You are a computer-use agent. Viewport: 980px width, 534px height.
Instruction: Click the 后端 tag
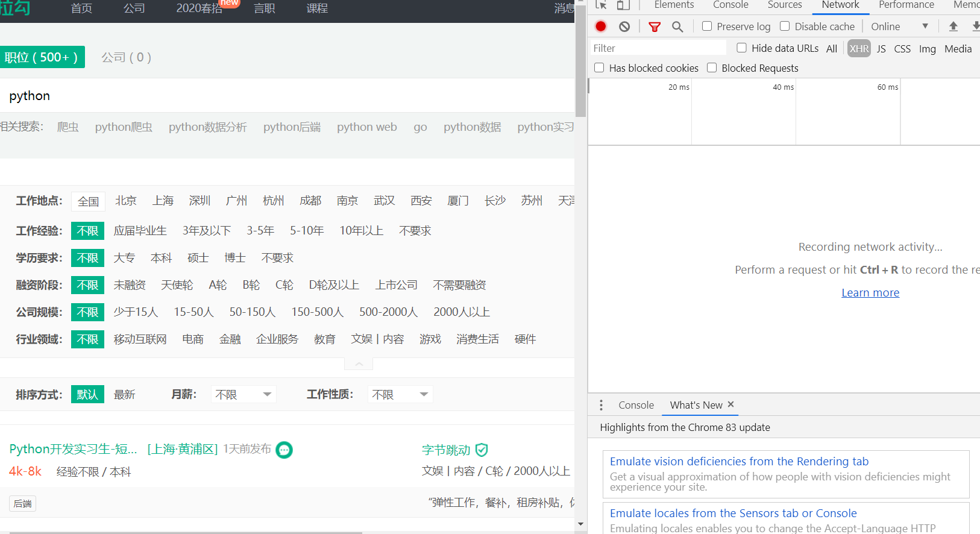(23, 504)
